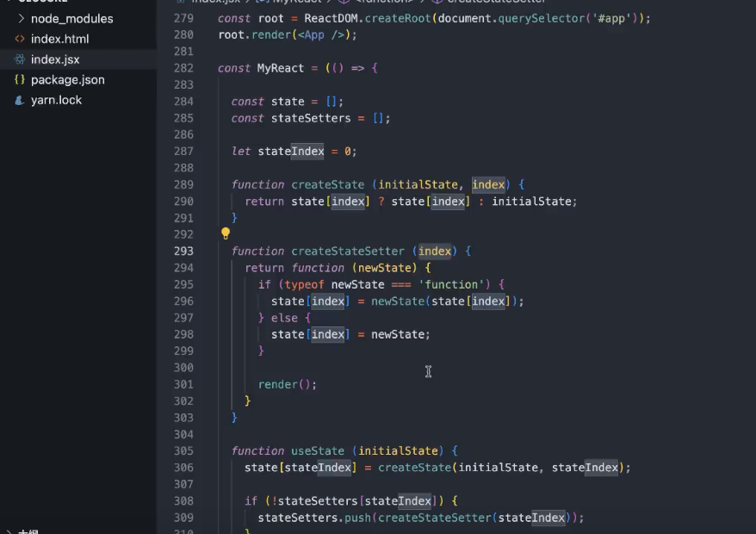Click initialState at end of line 290
The width and height of the screenshot is (756, 534).
pos(531,202)
